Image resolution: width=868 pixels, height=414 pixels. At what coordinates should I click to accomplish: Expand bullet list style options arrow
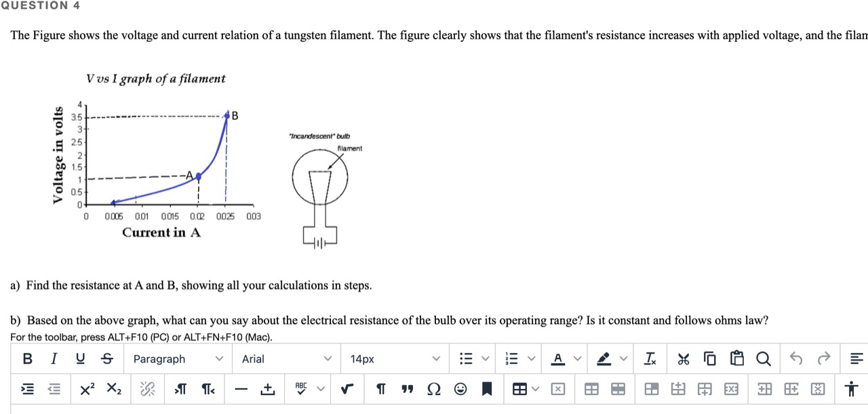coord(486,358)
